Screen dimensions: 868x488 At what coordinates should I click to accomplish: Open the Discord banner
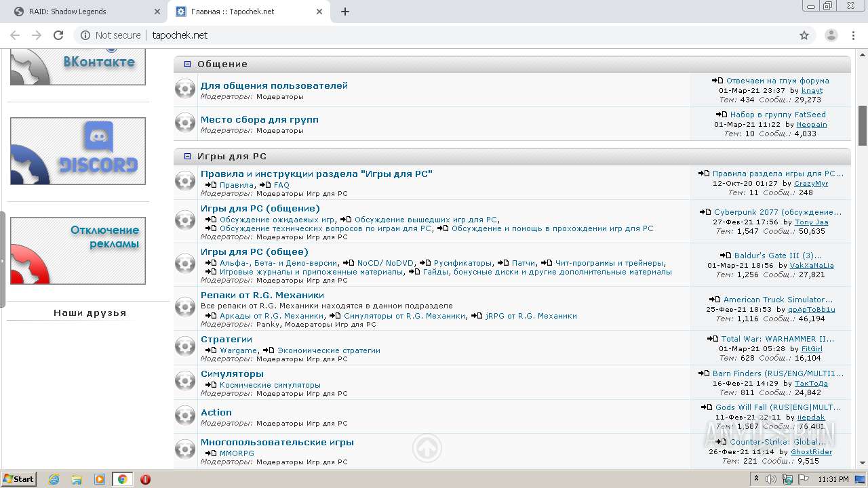click(x=78, y=151)
